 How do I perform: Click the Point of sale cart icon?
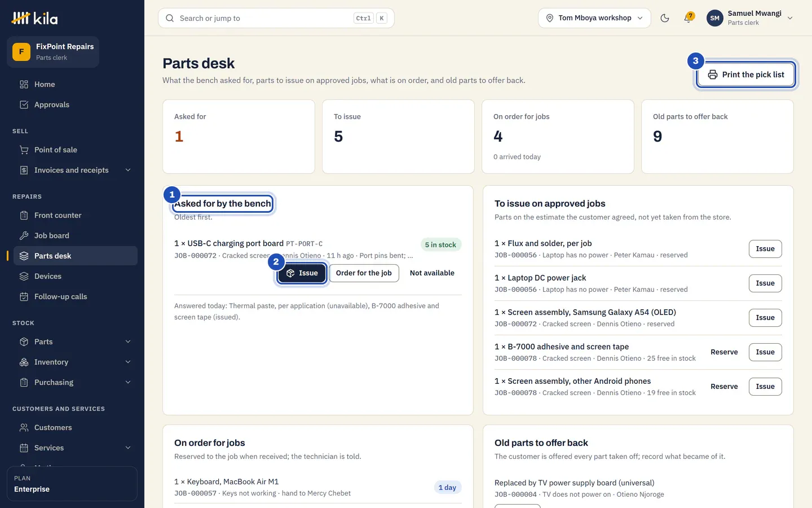(24, 150)
